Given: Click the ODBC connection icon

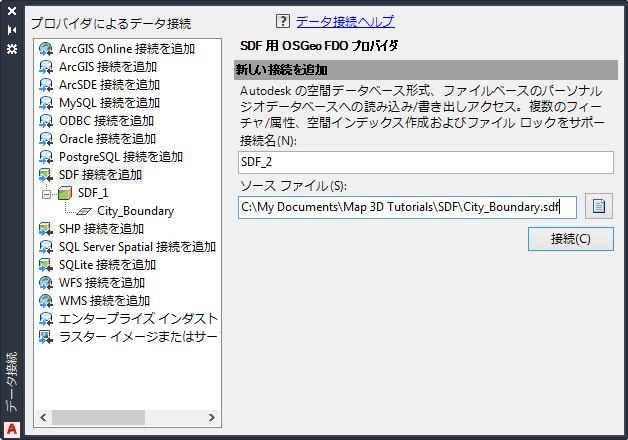Looking at the screenshot, I should point(46,121).
